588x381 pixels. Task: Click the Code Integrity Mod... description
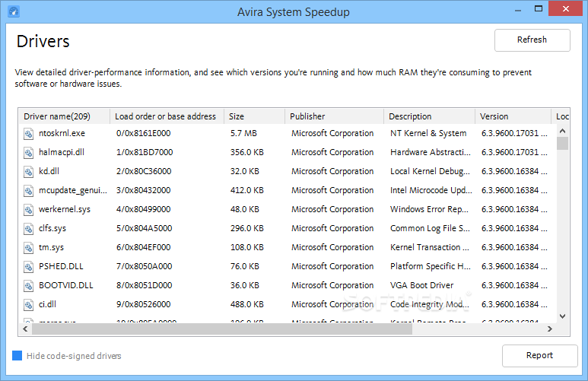[x=430, y=304]
